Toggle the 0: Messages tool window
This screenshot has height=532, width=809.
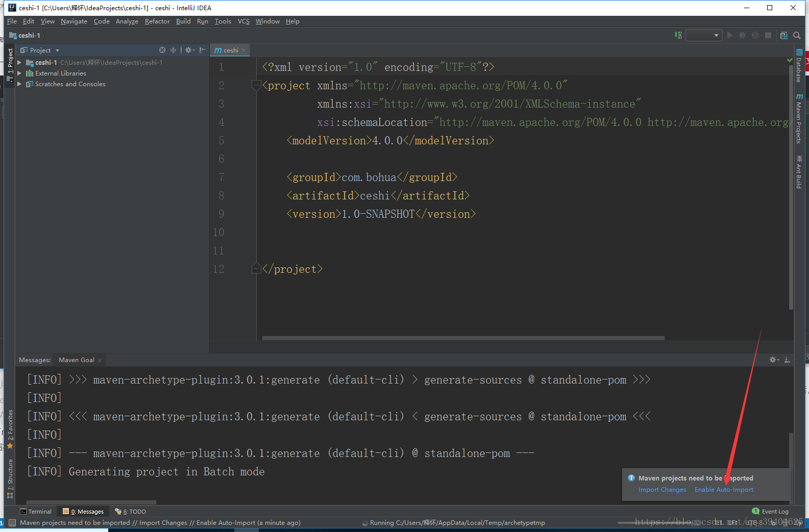[83, 511]
